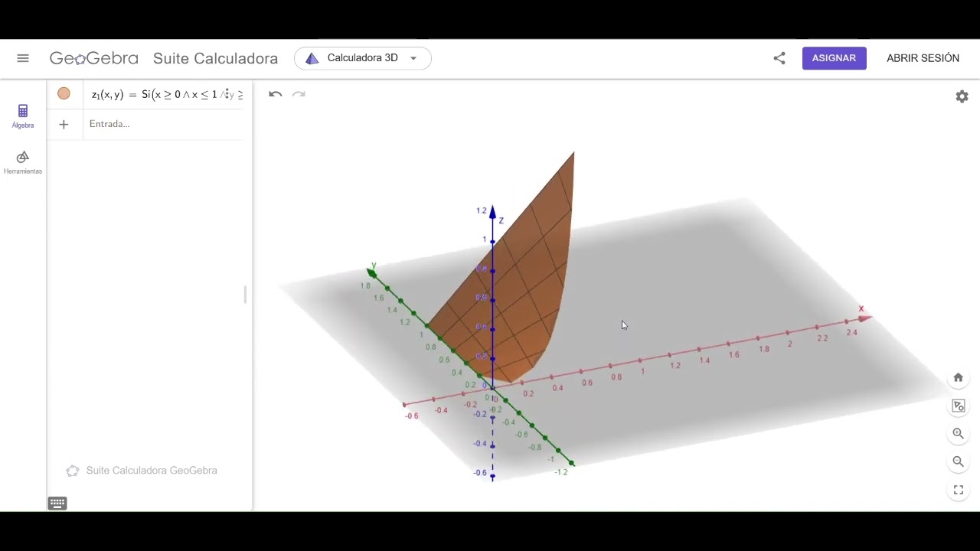Focus the Entrada input field

164,124
